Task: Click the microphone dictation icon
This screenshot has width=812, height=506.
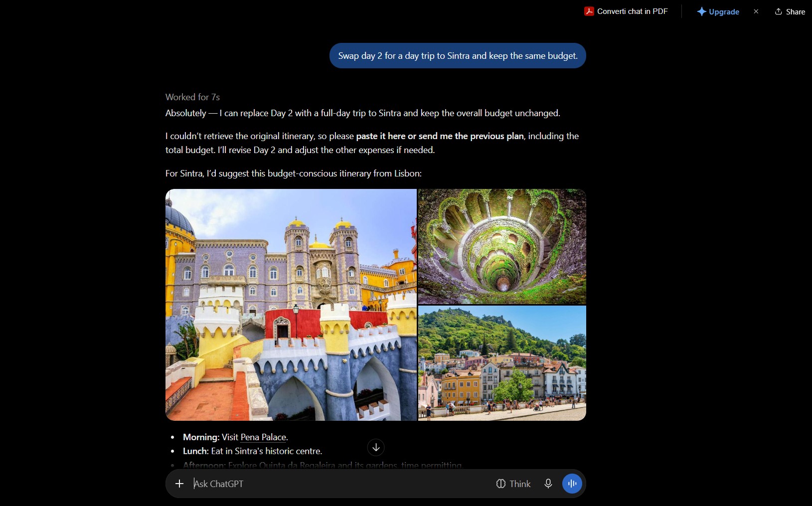Action: pyautogui.click(x=548, y=484)
